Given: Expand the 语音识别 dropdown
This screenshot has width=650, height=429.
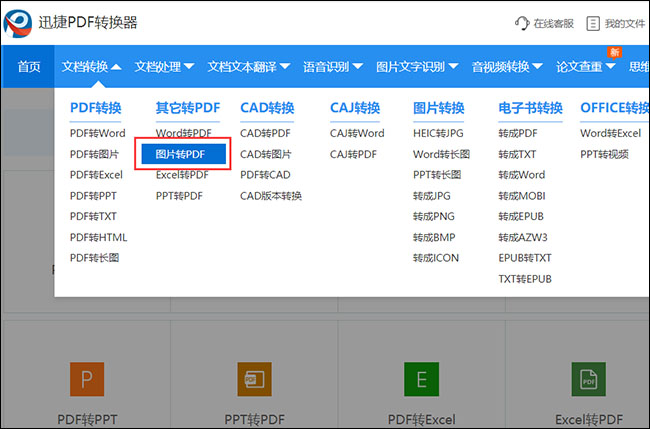Looking at the screenshot, I should click(333, 66).
